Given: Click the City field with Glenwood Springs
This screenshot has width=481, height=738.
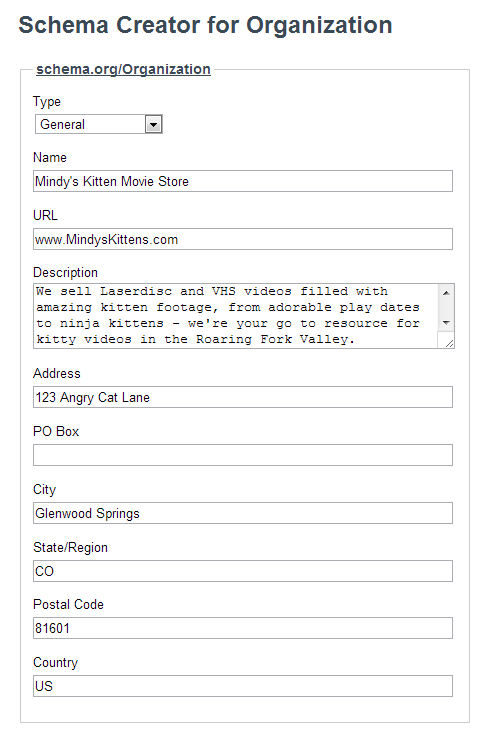Looking at the screenshot, I should 243,513.
